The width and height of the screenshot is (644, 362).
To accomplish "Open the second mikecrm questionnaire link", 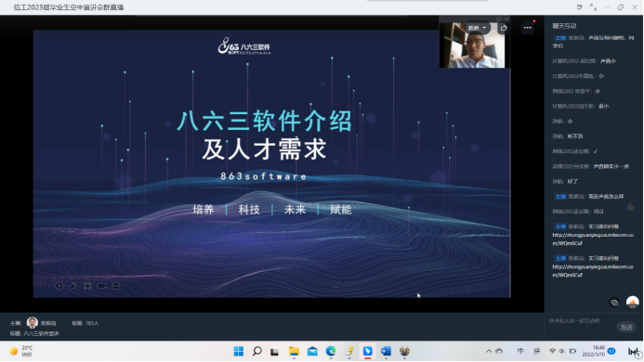I will (593, 271).
